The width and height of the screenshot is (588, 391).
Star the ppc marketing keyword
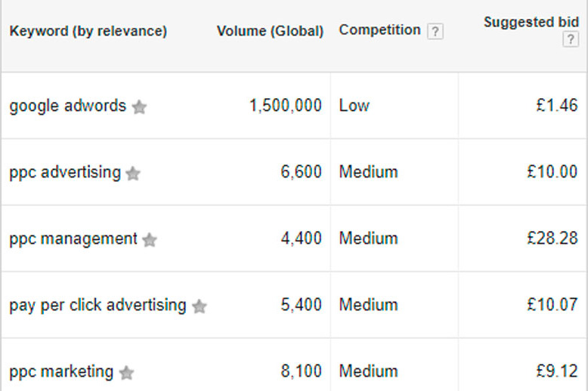(x=126, y=373)
